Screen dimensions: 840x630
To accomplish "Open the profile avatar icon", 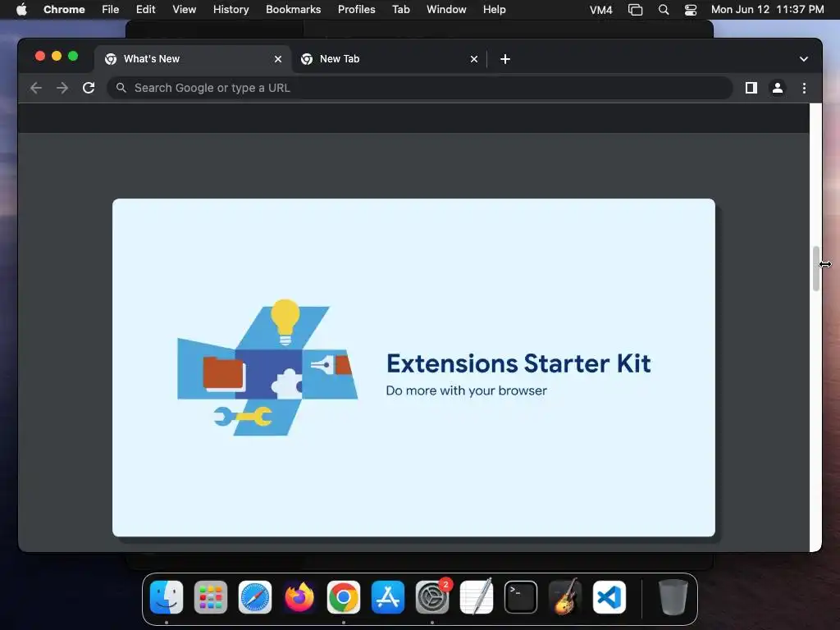I will click(778, 88).
